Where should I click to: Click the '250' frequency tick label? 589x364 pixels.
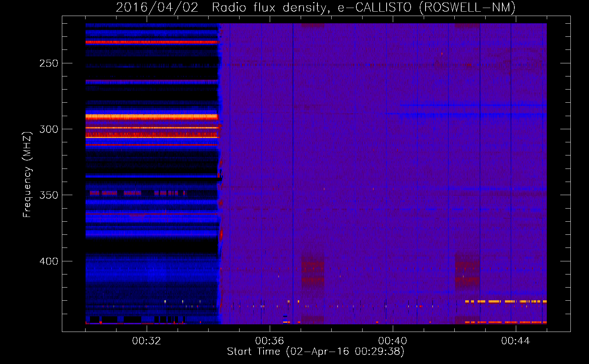pos(49,63)
